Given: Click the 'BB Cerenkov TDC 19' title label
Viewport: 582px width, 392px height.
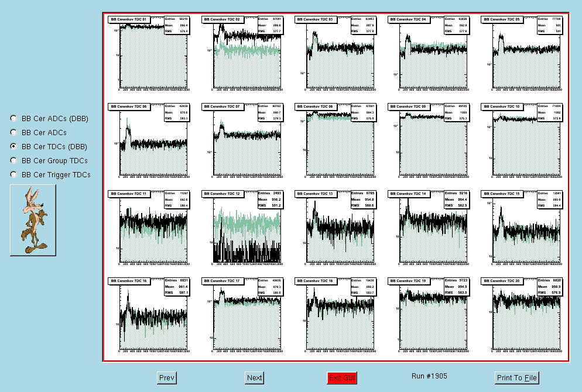Looking at the screenshot, I should click(408, 281).
